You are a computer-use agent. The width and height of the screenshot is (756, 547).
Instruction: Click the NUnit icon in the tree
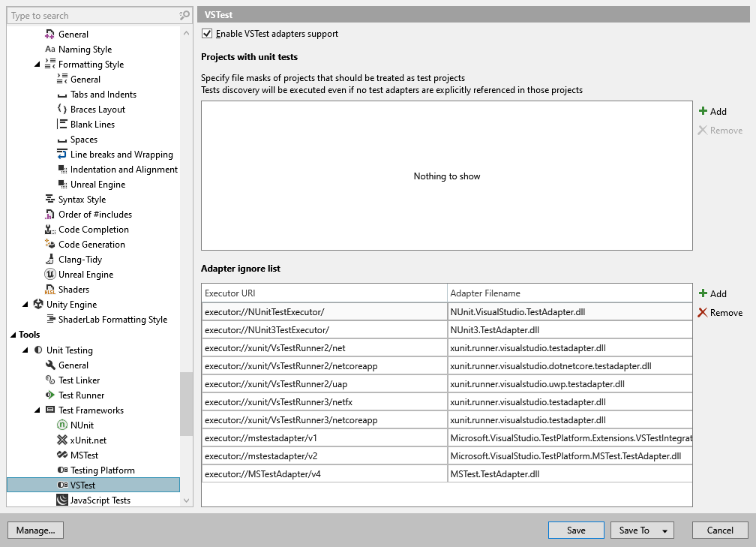62,425
